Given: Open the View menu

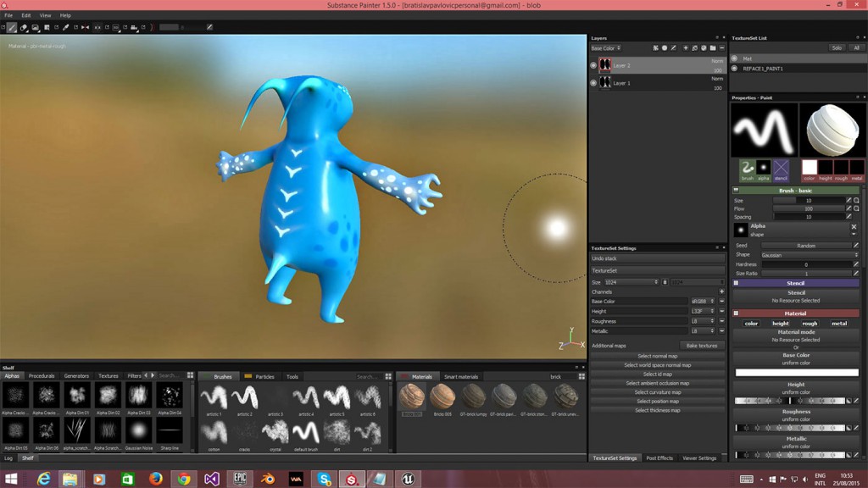Looking at the screenshot, I should click(x=46, y=15).
